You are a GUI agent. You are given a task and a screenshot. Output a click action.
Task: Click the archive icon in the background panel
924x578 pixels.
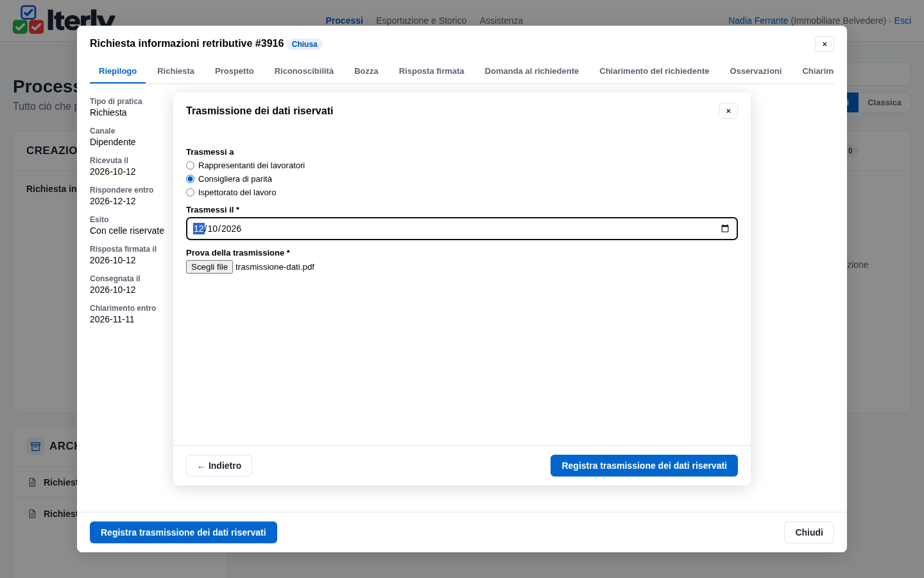click(35, 446)
